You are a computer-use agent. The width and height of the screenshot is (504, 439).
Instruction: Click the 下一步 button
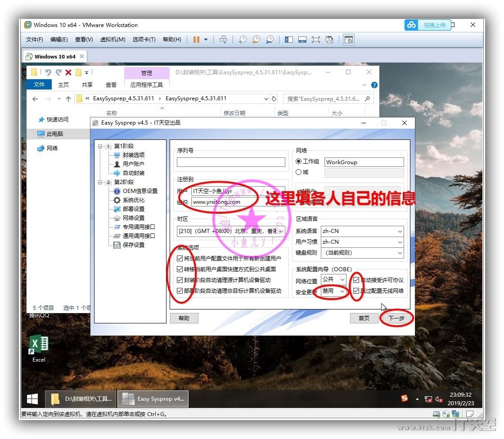[x=396, y=318]
